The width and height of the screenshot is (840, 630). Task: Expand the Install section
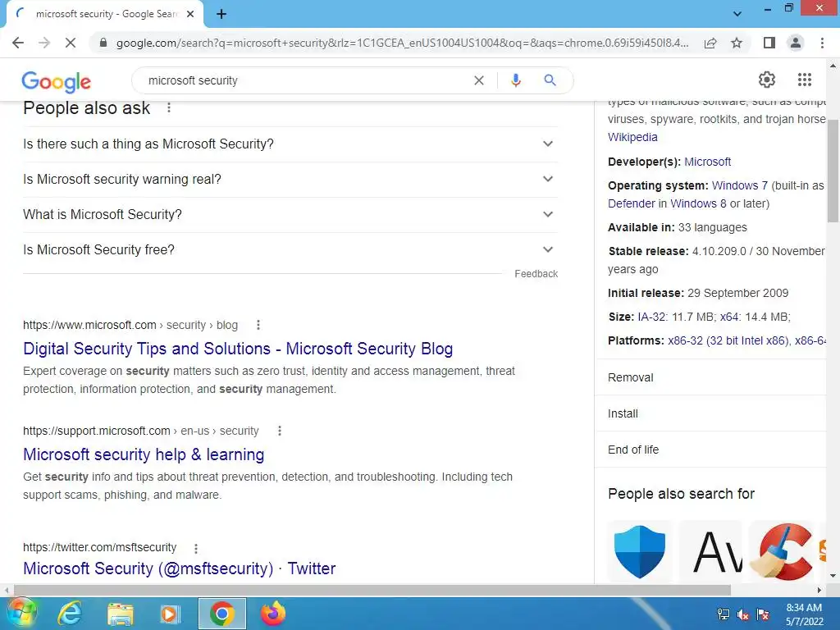710,413
